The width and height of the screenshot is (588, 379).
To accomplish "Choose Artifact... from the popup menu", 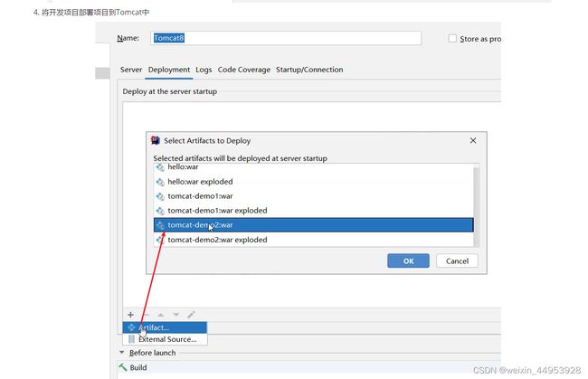I will (165, 327).
